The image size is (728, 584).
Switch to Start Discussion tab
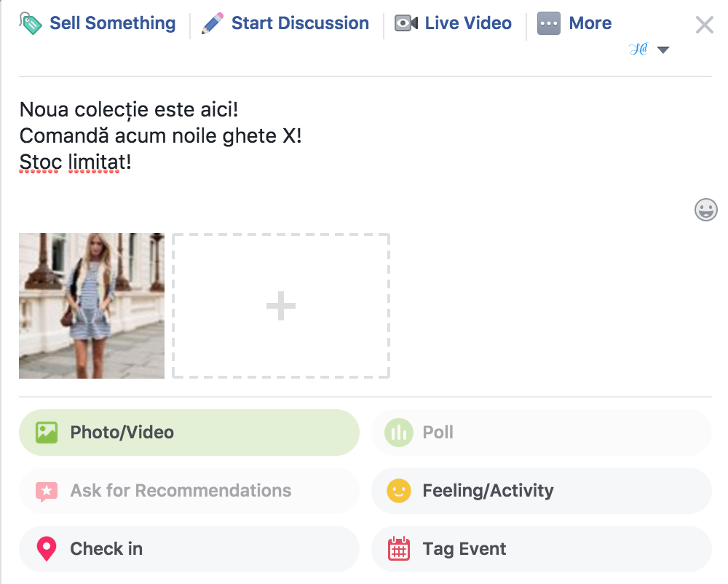pos(299,23)
